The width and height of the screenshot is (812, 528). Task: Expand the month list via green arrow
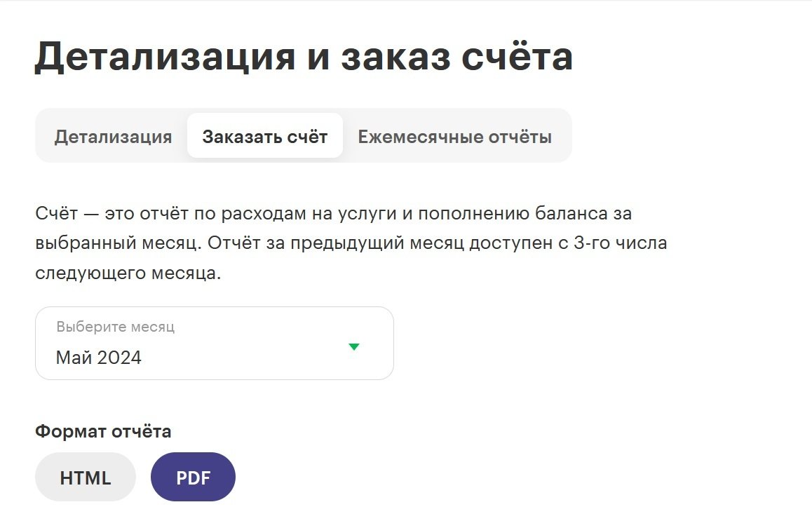(354, 346)
